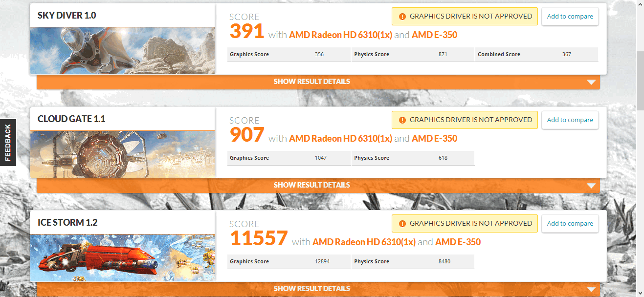644x297 pixels.
Task: Click the ICE STORM 1.2 title
Action: click(x=67, y=223)
